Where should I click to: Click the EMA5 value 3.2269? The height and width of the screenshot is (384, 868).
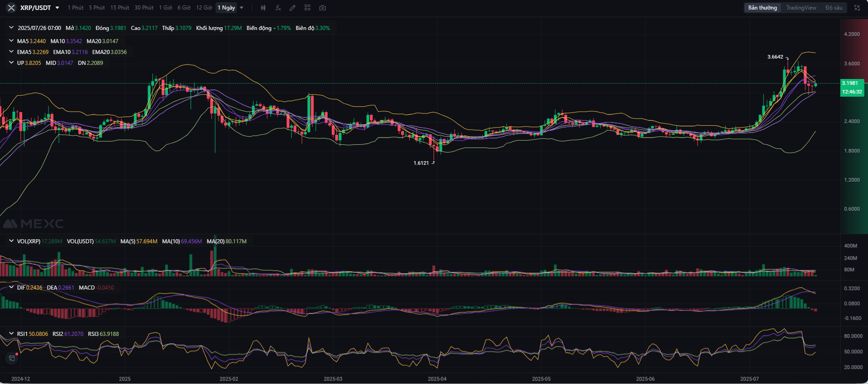(40, 52)
